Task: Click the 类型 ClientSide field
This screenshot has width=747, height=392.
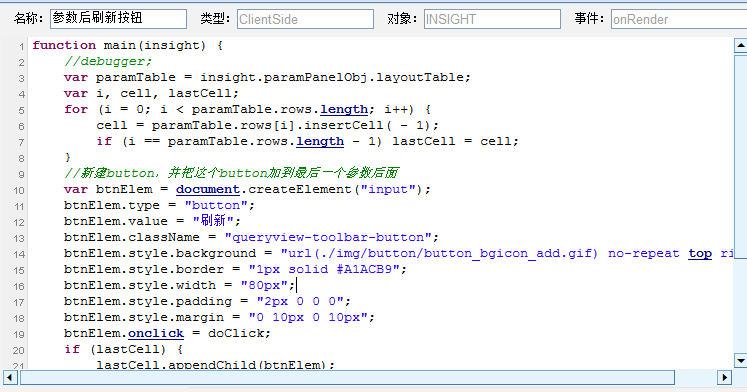Action: tap(305, 19)
